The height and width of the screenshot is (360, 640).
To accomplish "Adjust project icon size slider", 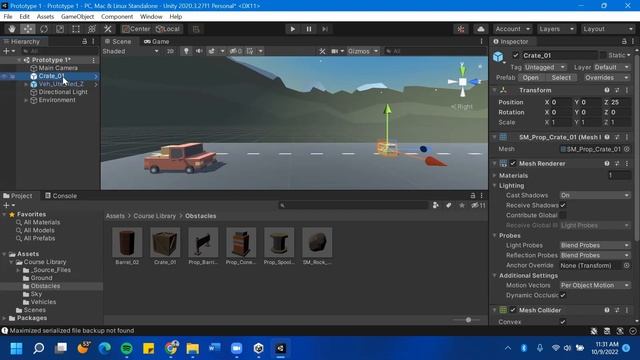I will 469,320.
